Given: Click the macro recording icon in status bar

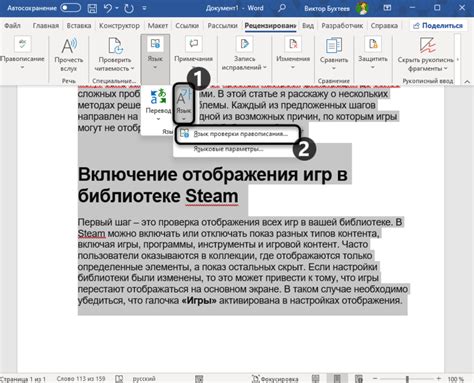Looking at the screenshot, I should [199, 379].
